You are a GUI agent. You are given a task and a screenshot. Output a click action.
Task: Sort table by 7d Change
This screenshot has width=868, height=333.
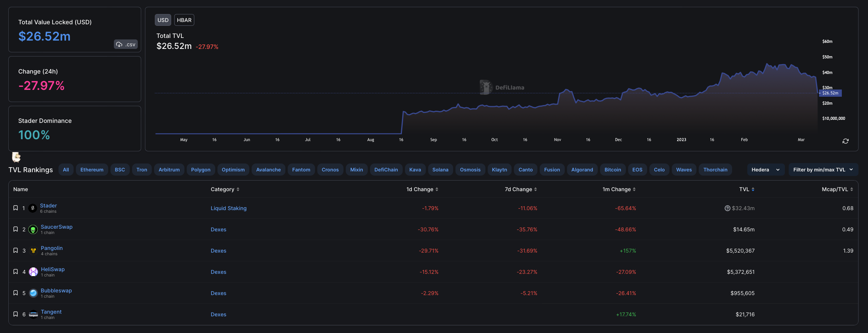coord(521,189)
